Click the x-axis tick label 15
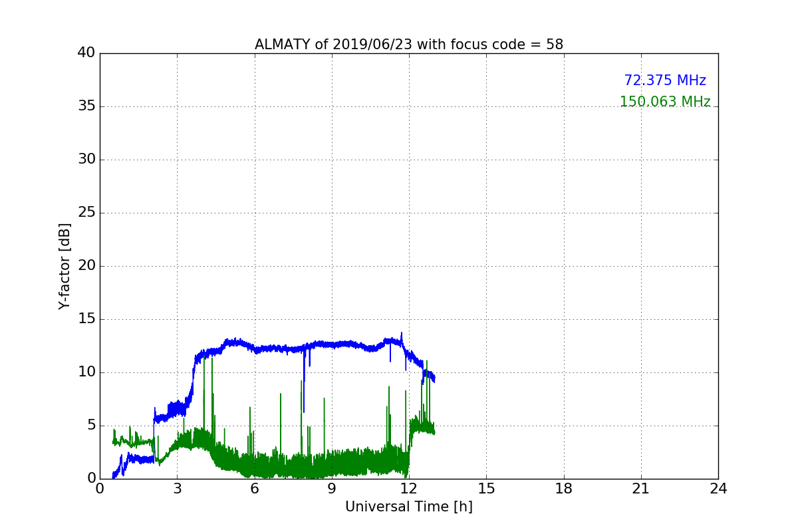 486,488
